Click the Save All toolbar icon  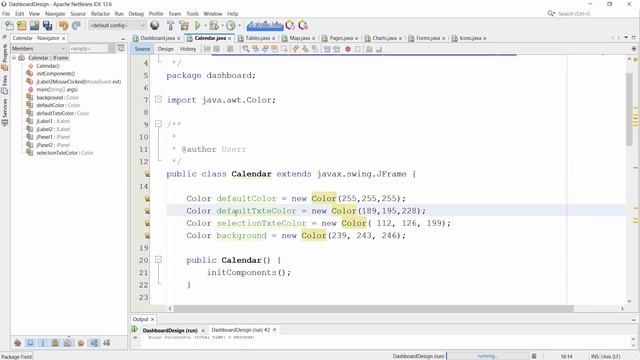pos(47,25)
